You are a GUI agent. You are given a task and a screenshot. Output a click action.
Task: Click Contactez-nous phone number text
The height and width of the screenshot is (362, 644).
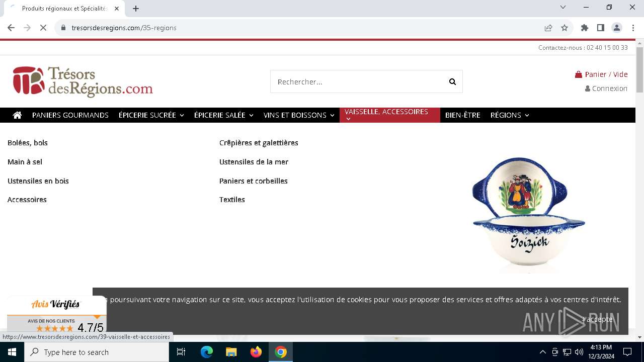coord(583,48)
